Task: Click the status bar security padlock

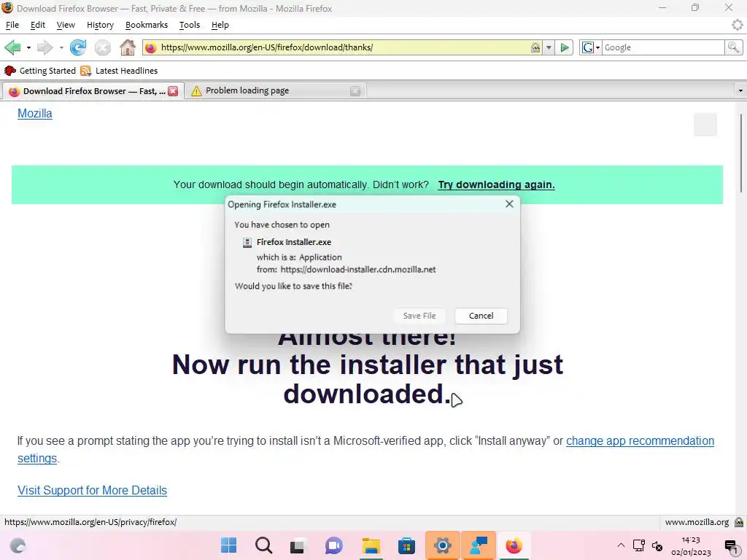Action: pyautogui.click(x=739, y=522)
